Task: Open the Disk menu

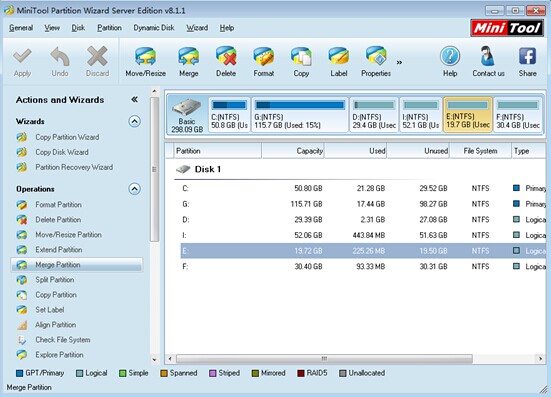Action: pyautogui.click(x=78, y=28)
